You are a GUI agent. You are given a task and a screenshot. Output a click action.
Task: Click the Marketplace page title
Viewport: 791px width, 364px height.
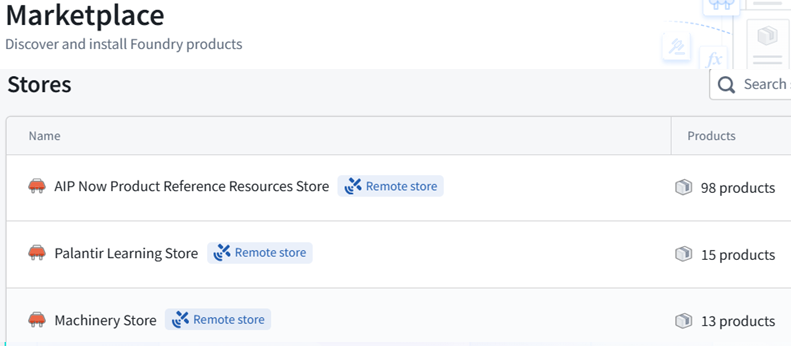(x=85, y=15)
